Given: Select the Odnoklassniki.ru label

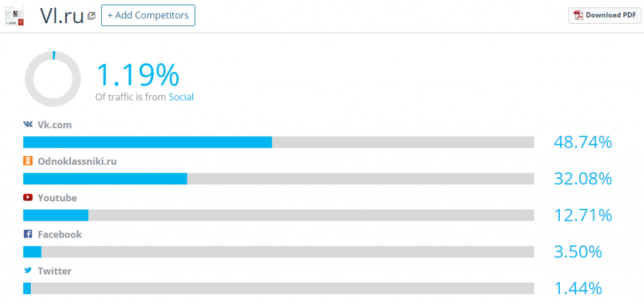Looking at the screenshot, I should [x=77, y=162].
